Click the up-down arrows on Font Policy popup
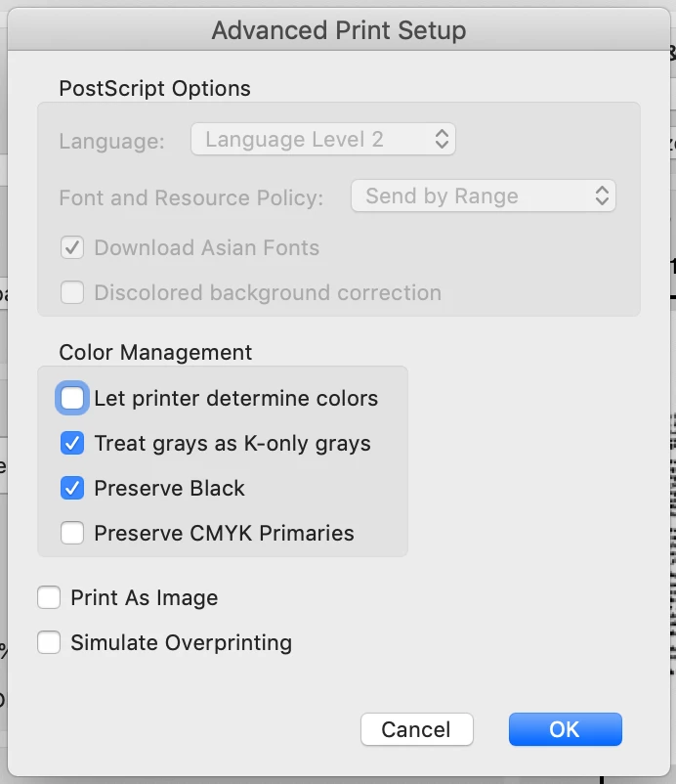The height and width of the screenshot is (784, 676). click(x=602, y=196)
